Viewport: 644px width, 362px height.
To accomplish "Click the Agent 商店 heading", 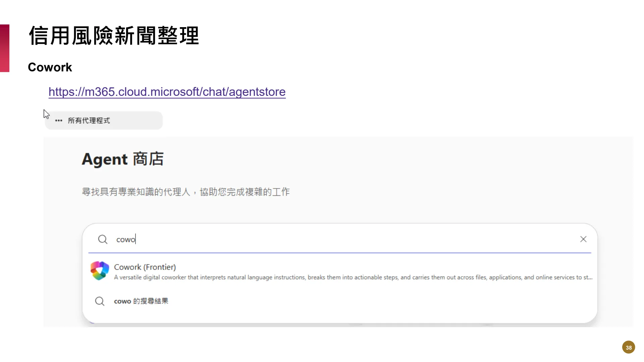I will click(123, 159).
